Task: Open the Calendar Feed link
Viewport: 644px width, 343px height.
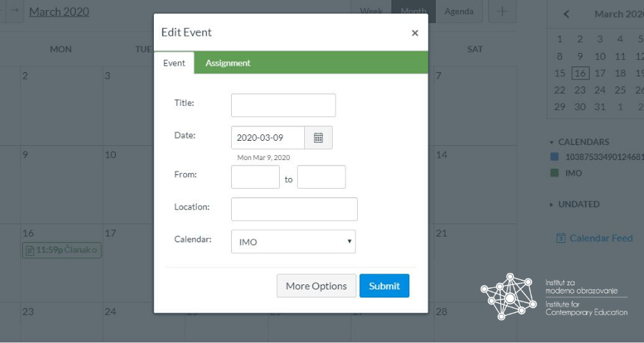Action: 600,238
